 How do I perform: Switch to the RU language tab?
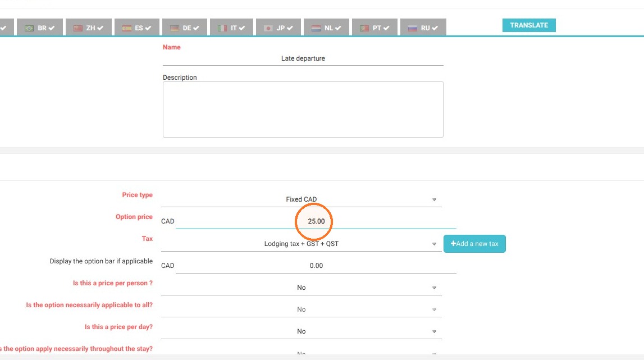[423, 28]
